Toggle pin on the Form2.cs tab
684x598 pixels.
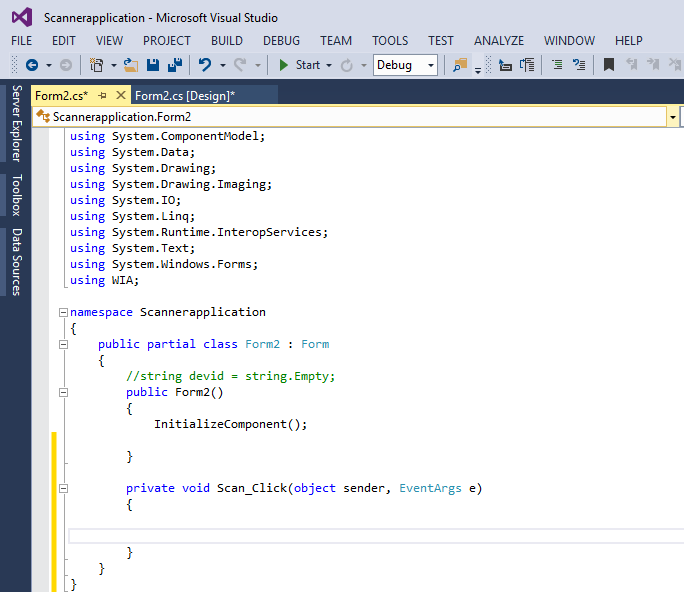click(102, 96)
